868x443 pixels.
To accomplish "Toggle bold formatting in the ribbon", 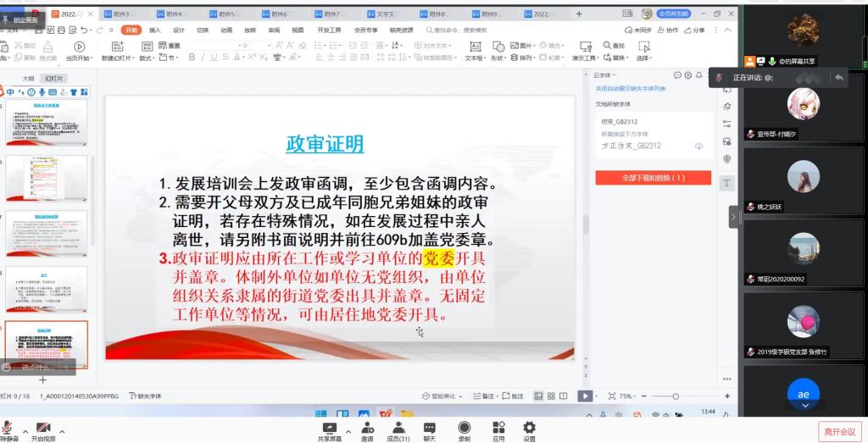I will click(x=192, y=58).
